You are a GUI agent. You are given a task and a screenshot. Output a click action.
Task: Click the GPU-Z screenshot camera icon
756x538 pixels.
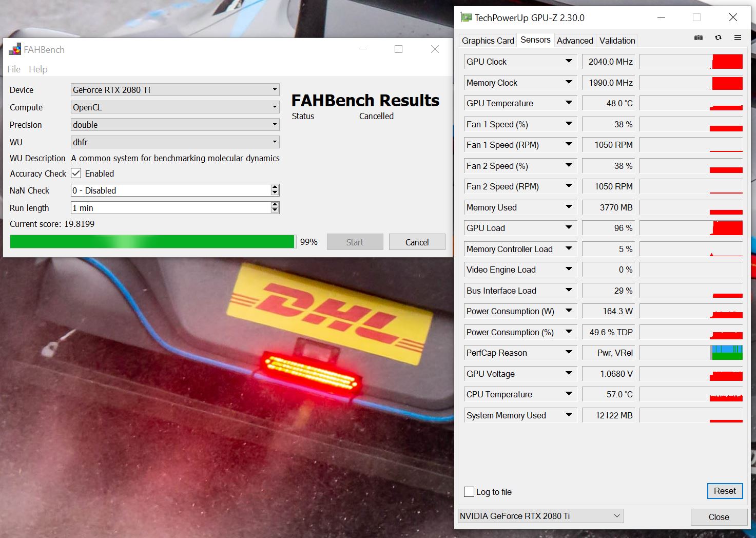coord(699,37)
